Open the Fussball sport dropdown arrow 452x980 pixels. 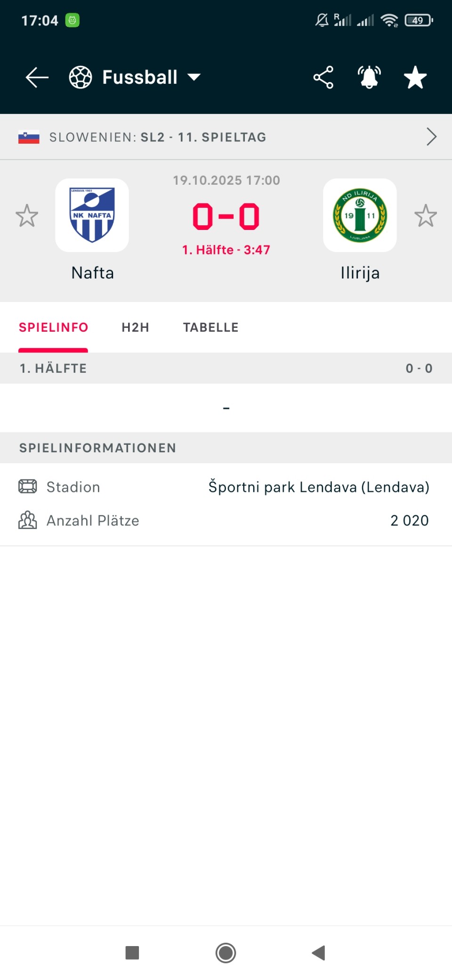tap(194, 77)
